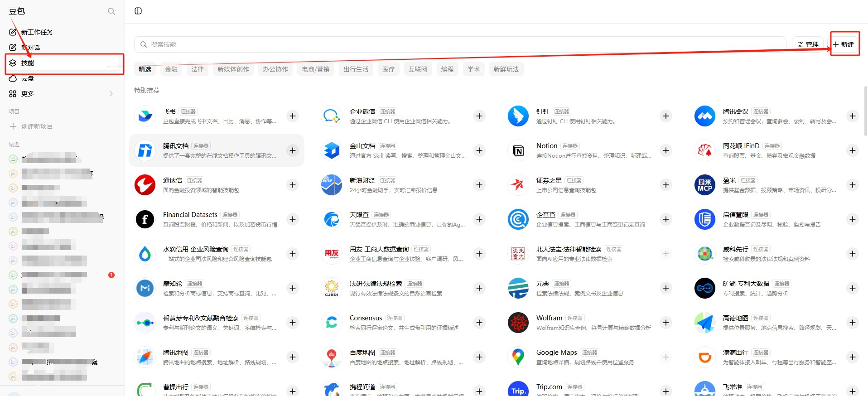Open the Wolfram connector logo
868x396 pixels.
518,323
